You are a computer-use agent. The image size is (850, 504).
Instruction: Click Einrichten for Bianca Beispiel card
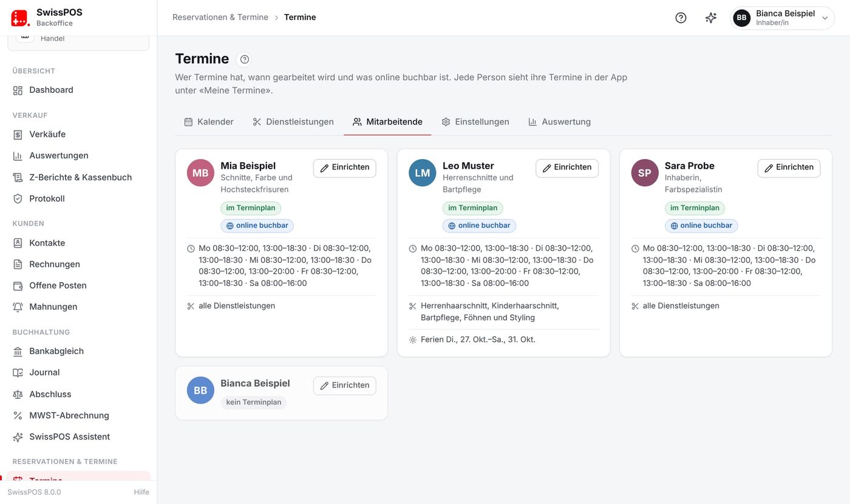click(345, 386)
